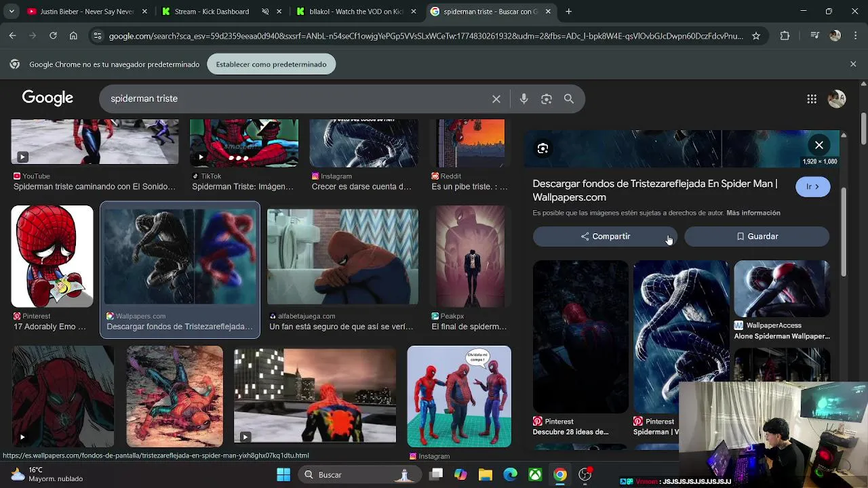Viewport: 868px width, 488px height.
Task: Bookmark this page with the star icon
Action: [x=756, y=36]
